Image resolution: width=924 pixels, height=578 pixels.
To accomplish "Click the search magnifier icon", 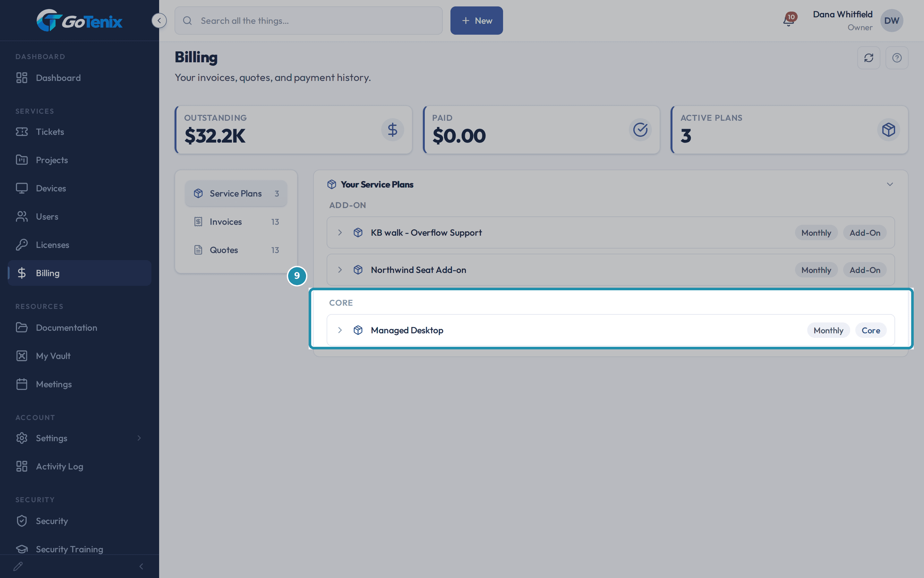I will tap(187, 21).
